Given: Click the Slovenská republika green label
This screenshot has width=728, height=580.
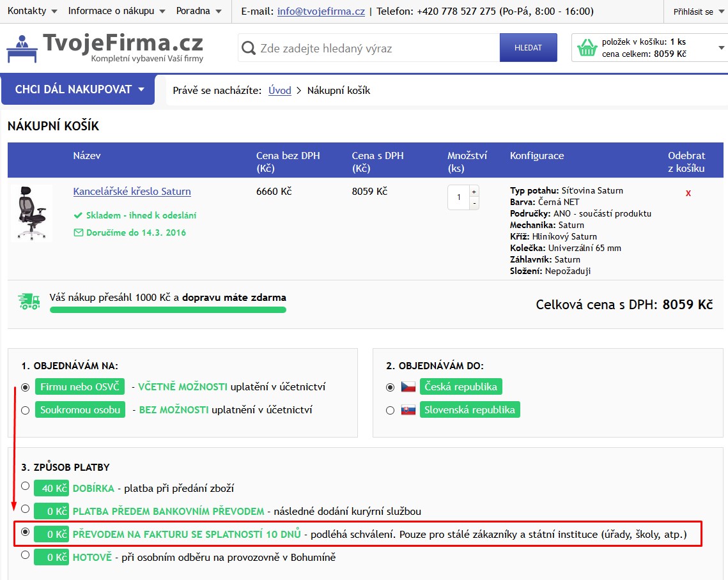Looking at the screenshot, I should point(469,409).
